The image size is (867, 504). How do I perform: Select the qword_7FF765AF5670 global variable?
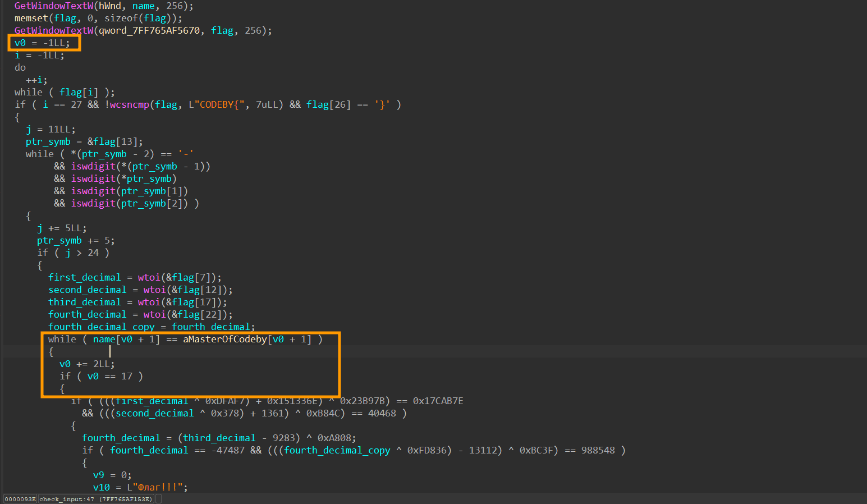point(149,30)
